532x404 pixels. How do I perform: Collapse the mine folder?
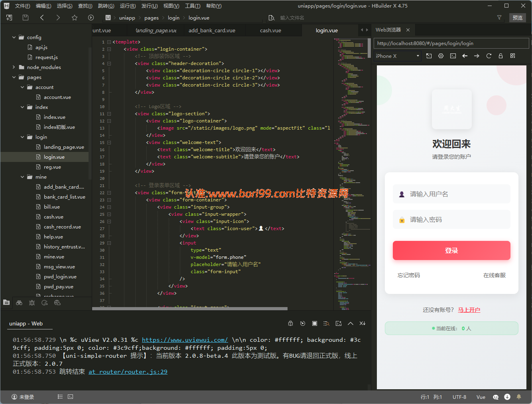[22, 177]
